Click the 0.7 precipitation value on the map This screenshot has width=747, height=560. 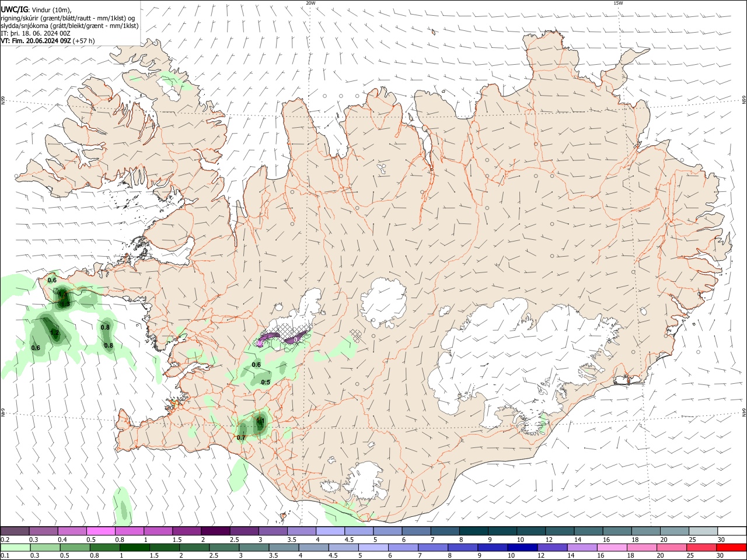241,437
